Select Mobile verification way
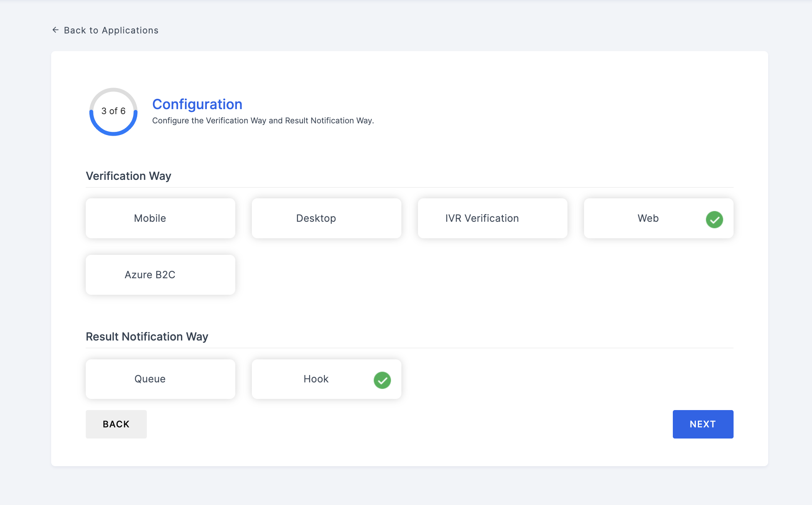The height and width of the screenshot is (505, 812). [160, 218]
